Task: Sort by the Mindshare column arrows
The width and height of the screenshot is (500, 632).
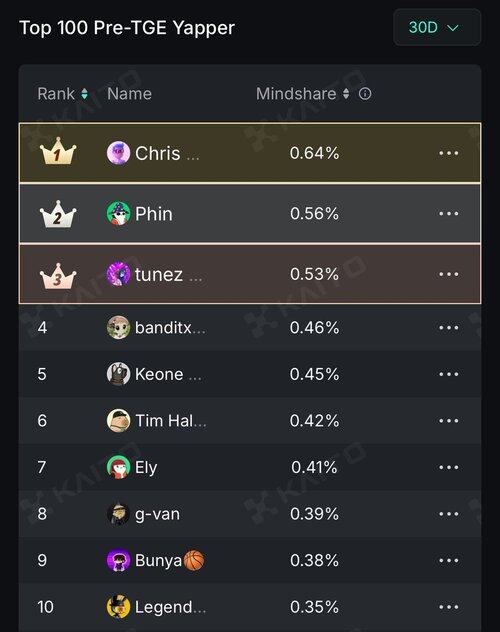Action: click(346, 94)
